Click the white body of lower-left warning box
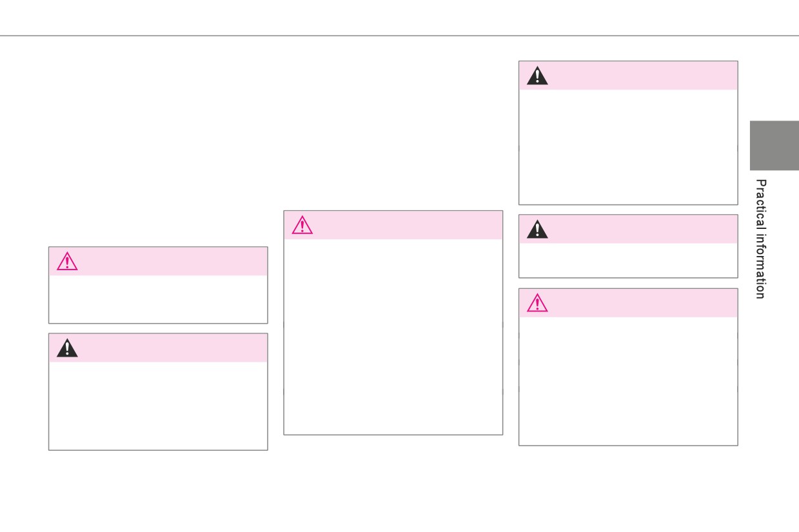Image resolution: width=799 pixels, height=532 pixels. tap(158, 406)
